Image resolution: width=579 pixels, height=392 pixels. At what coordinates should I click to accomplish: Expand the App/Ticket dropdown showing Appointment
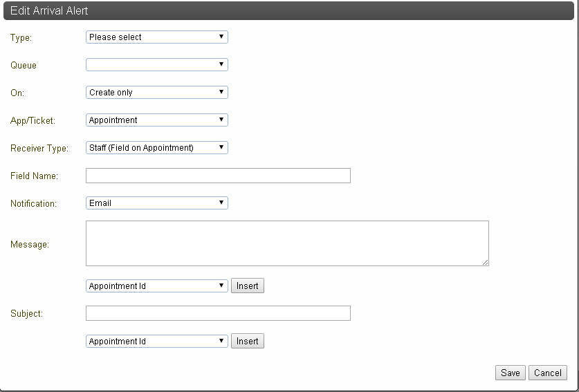click(157, 120)
